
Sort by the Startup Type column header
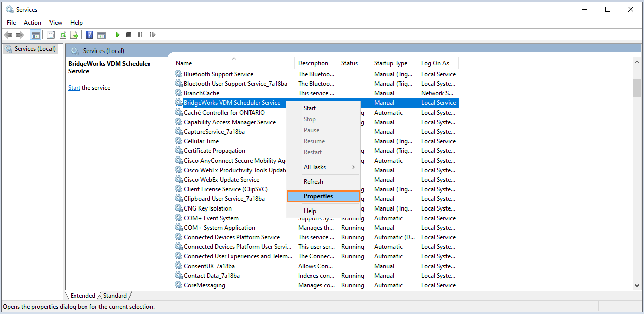394,63
